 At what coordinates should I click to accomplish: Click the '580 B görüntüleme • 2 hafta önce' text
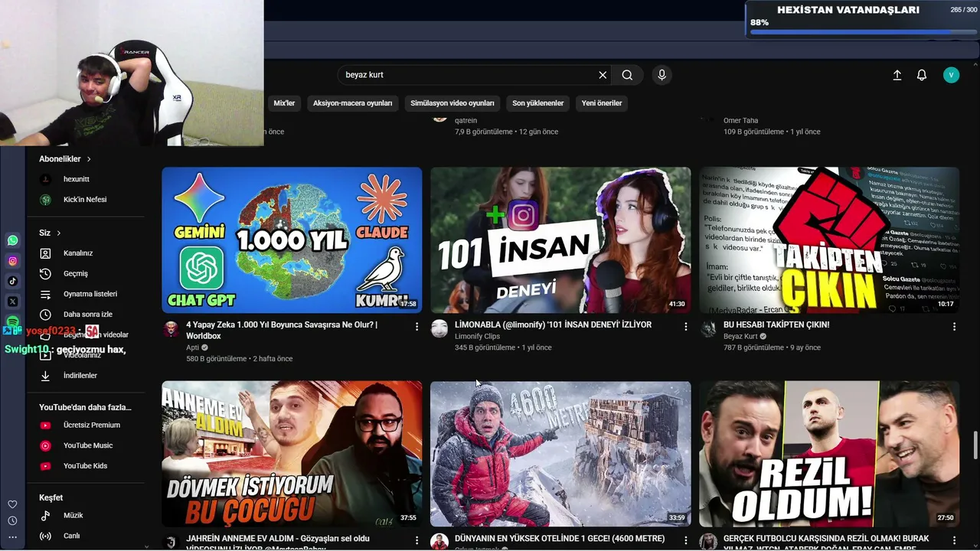[x=239, y=359]
